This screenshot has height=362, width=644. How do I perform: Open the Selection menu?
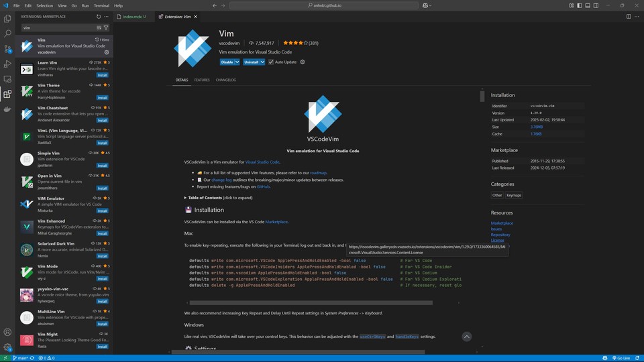[x=44, y=6]
